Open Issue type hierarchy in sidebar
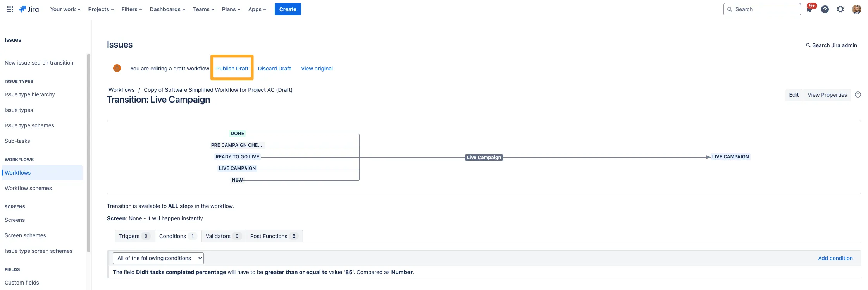 pos(30,94)
